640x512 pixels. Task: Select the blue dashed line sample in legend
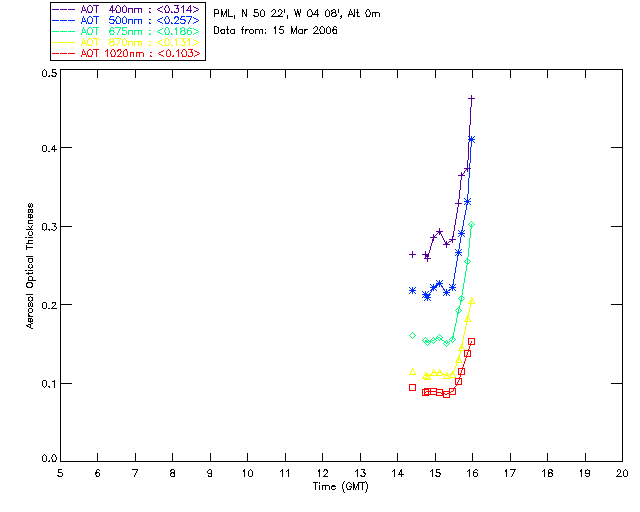tap(64, 20)
